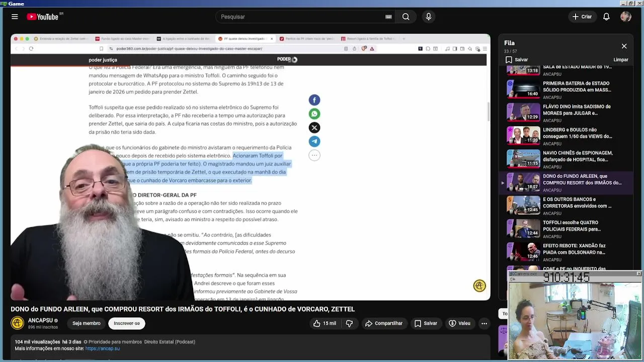This screenshot has width=644, height=362.
Task: Click the Telegram share icon in article
Action: pyautogui.click(x=314, y=141)
